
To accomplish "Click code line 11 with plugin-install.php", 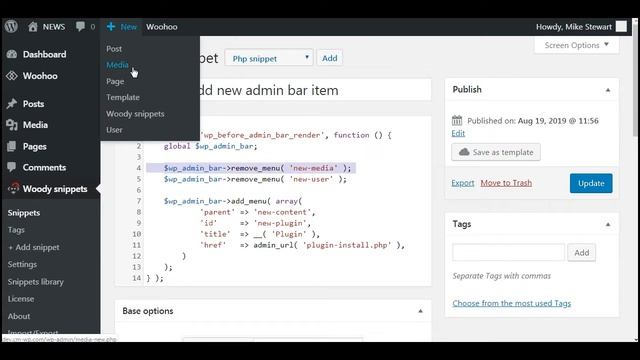I will click(302, 245).
